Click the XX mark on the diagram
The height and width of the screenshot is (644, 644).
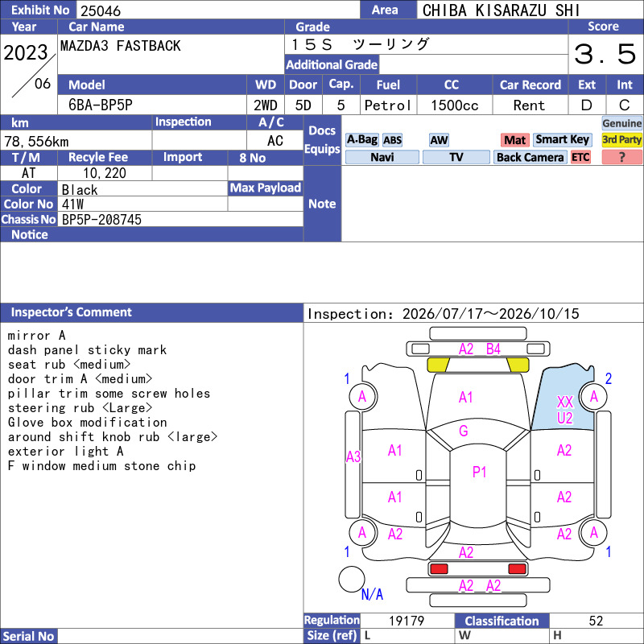click(565, 402)
